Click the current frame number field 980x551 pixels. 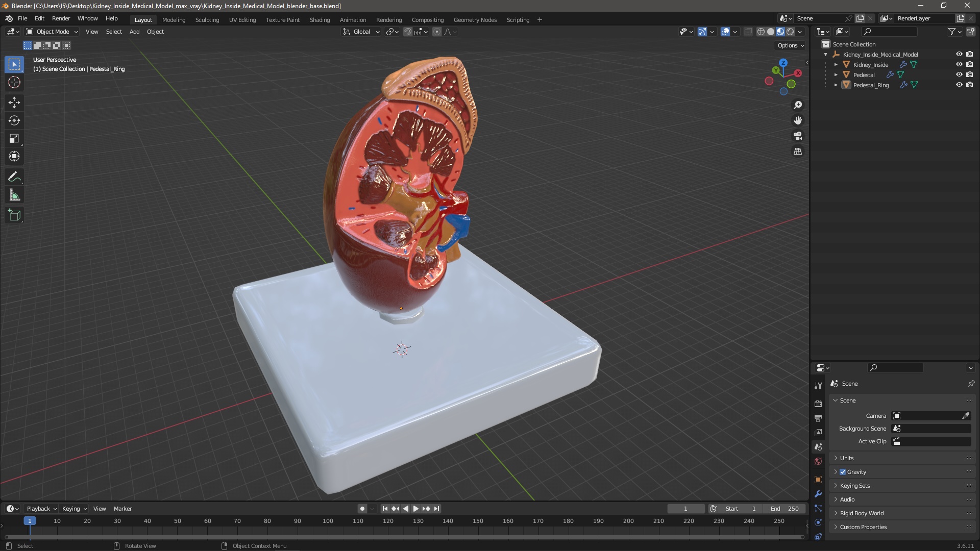click(x=685, y=509)
